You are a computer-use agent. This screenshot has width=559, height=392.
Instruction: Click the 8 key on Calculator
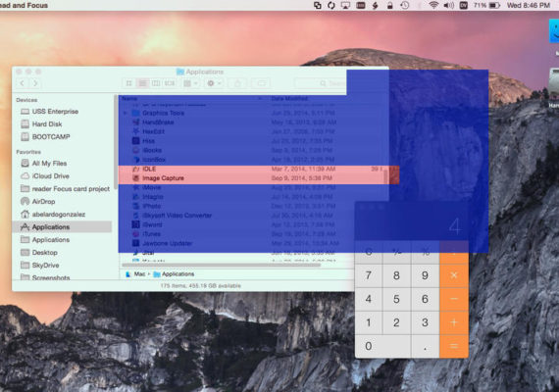click(x=396, y=275)
